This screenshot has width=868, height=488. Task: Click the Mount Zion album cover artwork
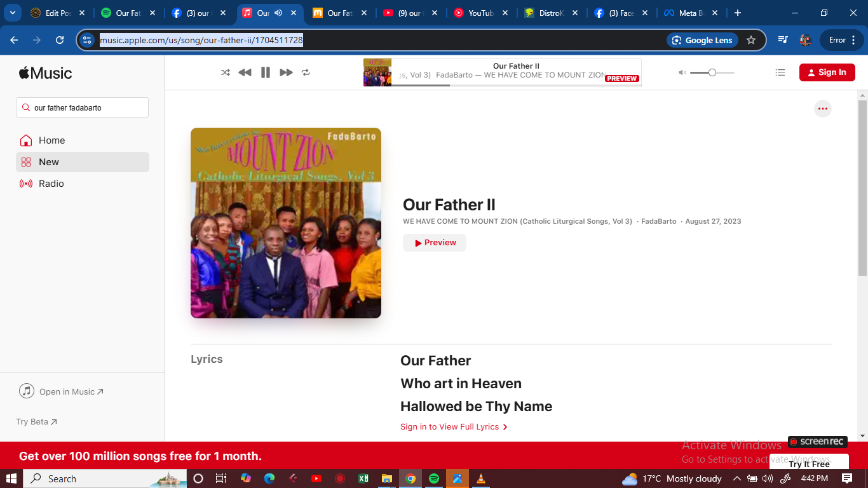point(286,223)
